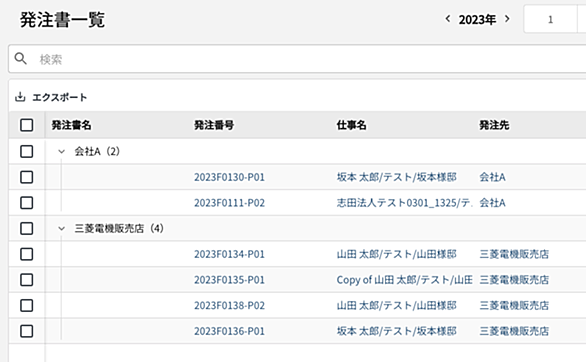Open order 2023F0135-P01

(x=229, y=280)
